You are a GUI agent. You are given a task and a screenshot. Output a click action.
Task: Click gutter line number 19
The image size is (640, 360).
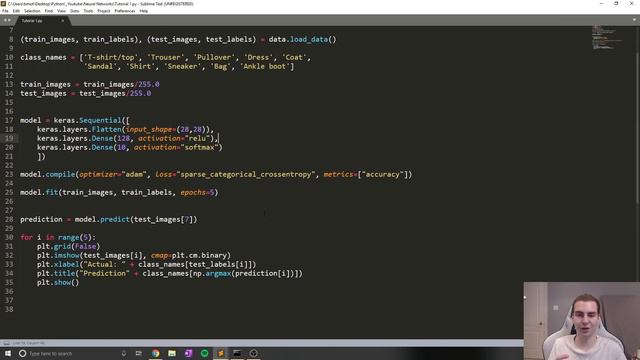click(9, 138)
